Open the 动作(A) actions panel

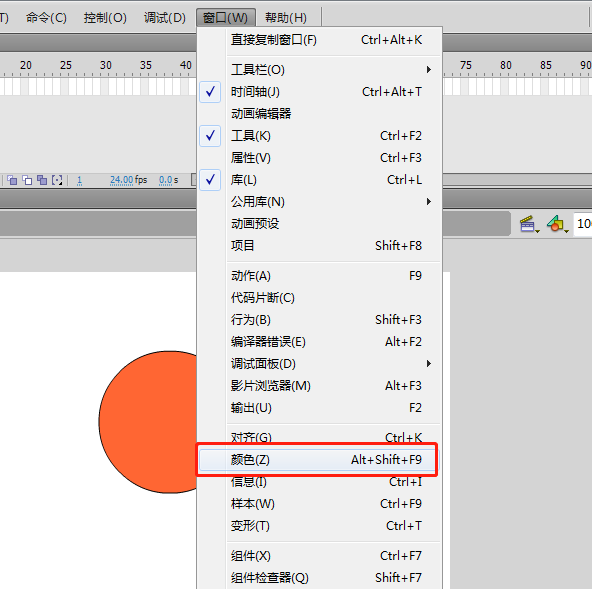point(319,276)
